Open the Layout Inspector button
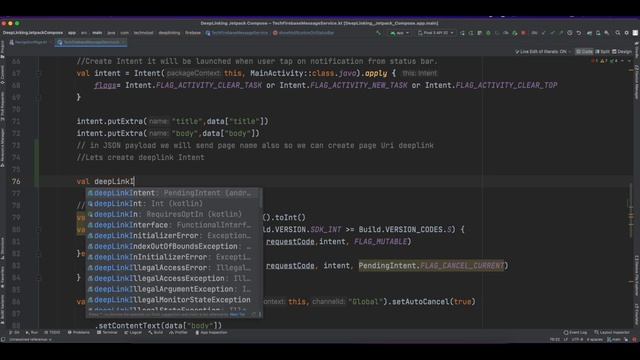The height and width of the screenshot is (360, 640). [x=612, y=333]
